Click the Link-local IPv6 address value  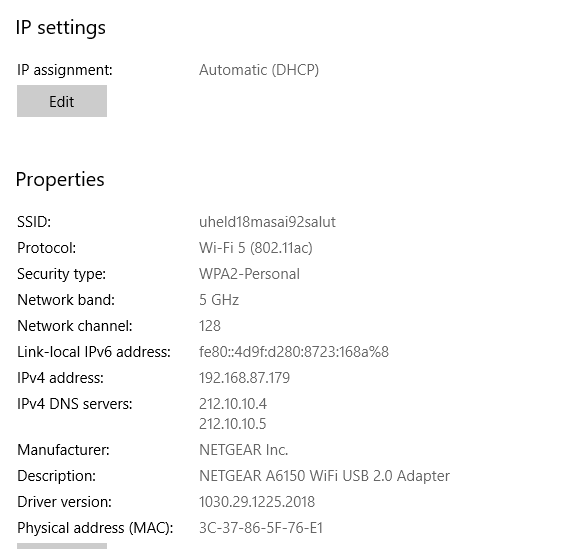[294, 352]
